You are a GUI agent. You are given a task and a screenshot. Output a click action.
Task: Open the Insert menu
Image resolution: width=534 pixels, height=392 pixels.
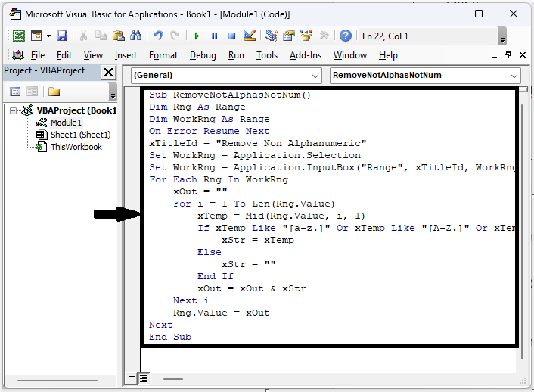tap(126, 55)
